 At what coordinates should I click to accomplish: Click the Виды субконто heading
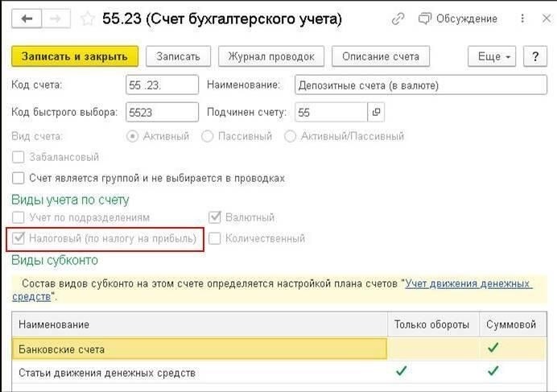55,260
